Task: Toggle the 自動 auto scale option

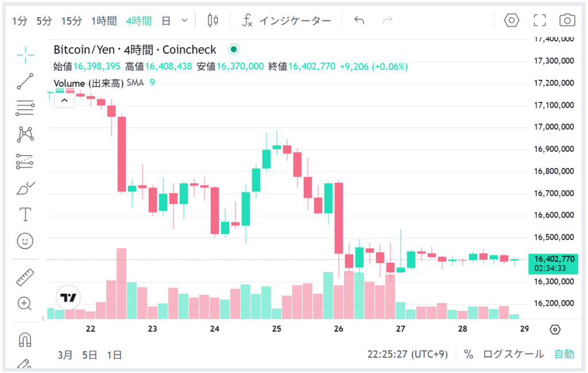Action: pos(564,354)
